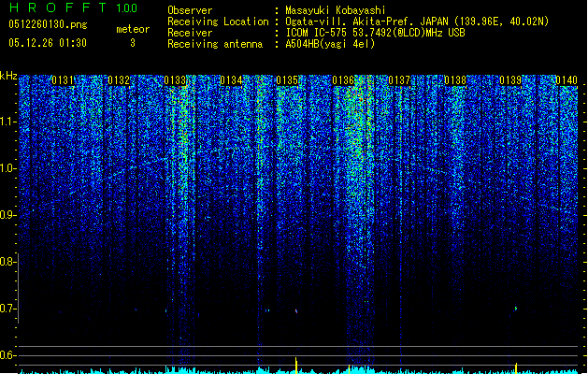Click time marker 0140
Image resolution: width=588 pixels, height=374 pixels.
tap(566, 80)
